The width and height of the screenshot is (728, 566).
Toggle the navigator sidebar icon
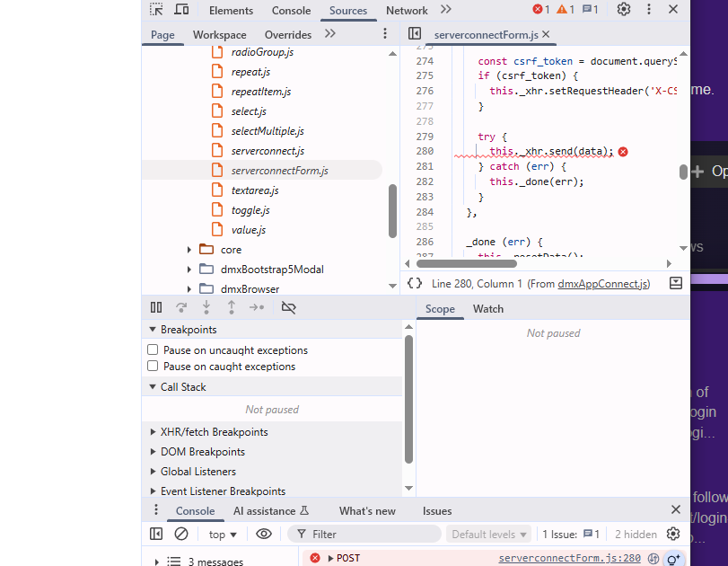[415, 34]
